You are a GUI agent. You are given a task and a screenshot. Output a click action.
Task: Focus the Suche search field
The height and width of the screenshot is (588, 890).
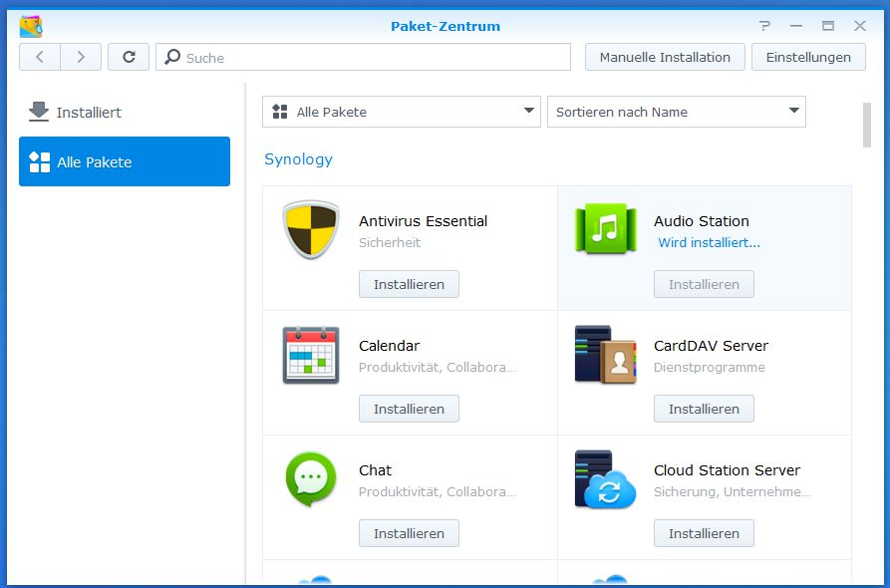[363, 57]
